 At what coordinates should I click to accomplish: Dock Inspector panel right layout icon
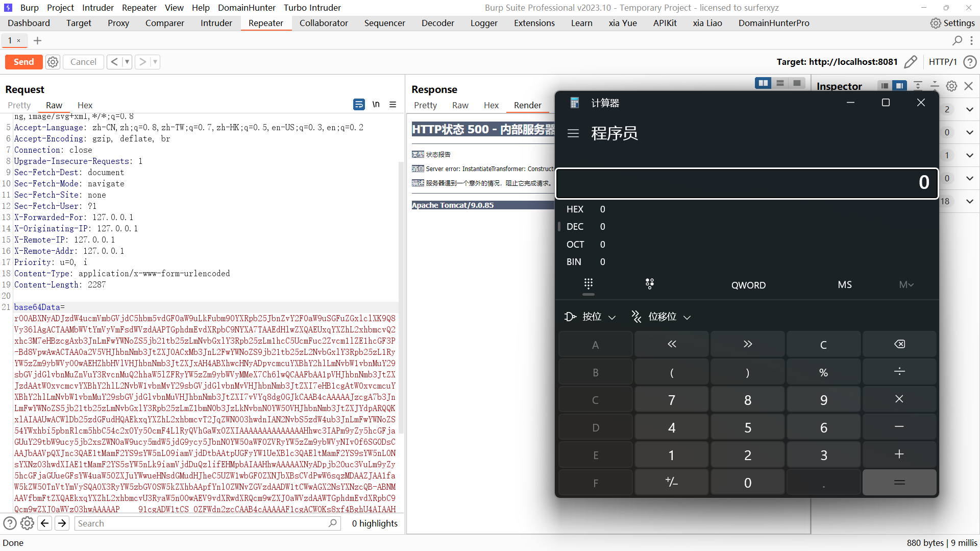pyautogui.click(x=900, y=86)
